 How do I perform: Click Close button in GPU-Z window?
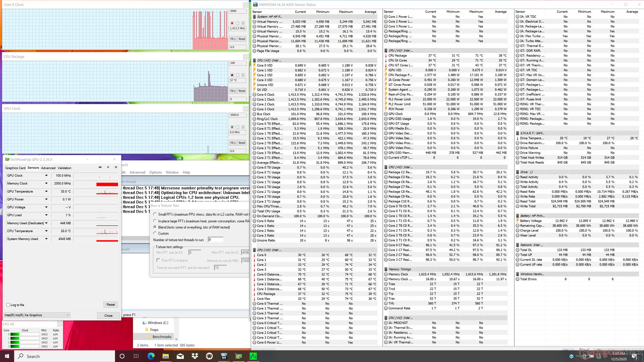click(x=108, y=315)
